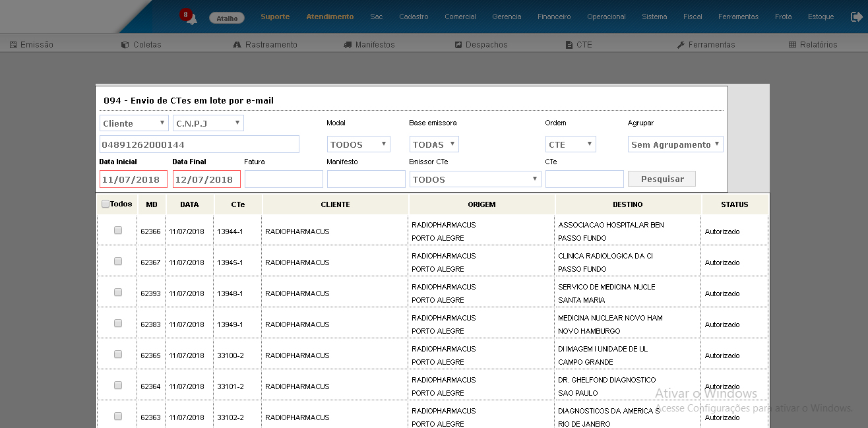868x428 pixels.
Task: Open Emissão from the secondary toolbar
Action: (32, 45)
